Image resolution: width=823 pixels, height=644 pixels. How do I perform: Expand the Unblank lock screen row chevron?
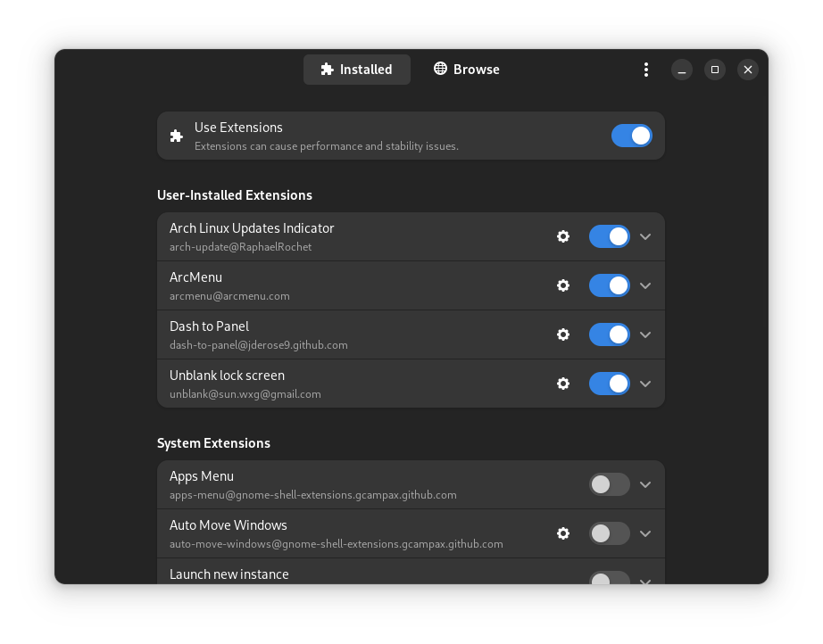[x=646, y=384]
